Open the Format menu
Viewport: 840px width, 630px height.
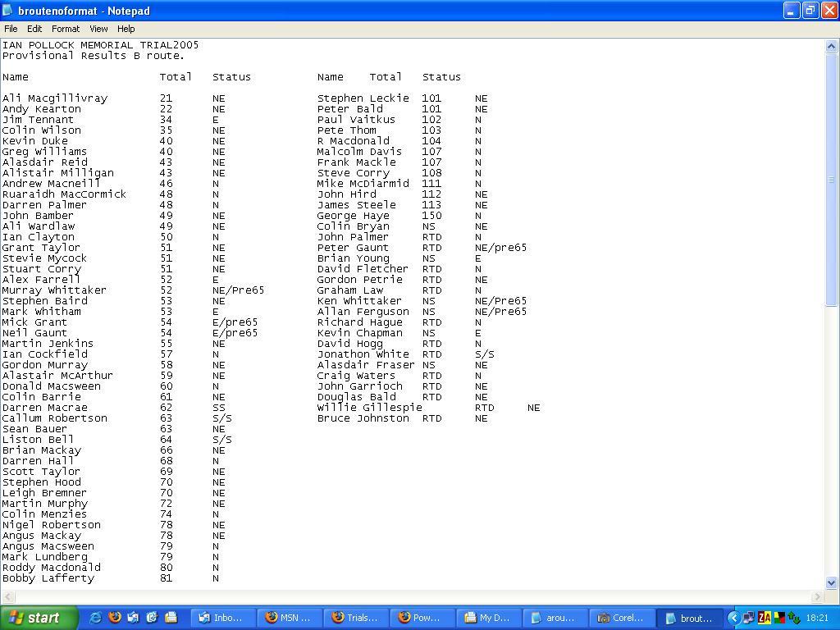point(66,29)
